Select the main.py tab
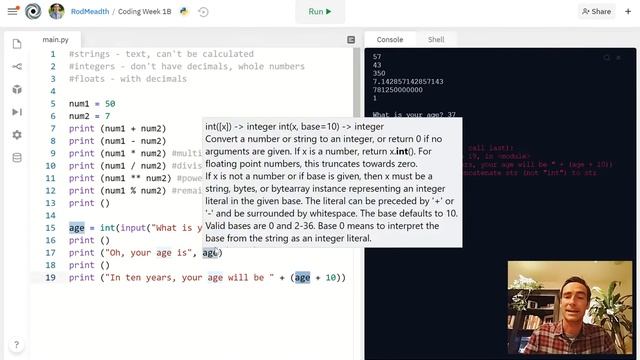 (x=56, y=40)
